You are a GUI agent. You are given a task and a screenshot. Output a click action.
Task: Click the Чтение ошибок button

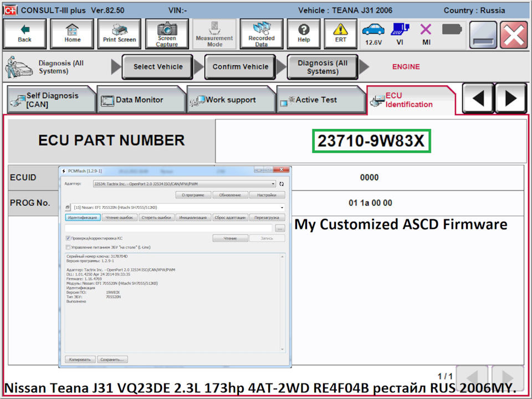[120, 217]
